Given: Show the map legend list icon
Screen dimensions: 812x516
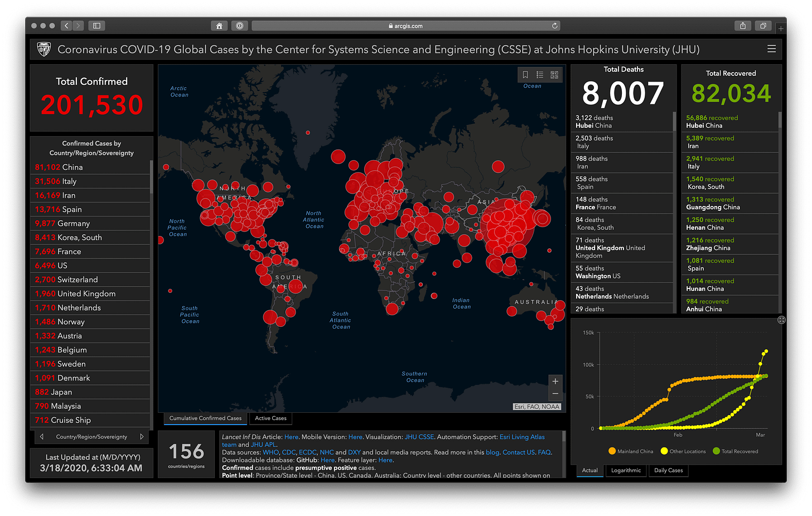Looking at the screenshot, I should [540, 75].
